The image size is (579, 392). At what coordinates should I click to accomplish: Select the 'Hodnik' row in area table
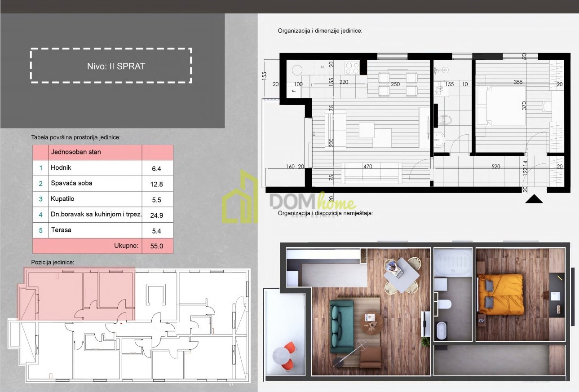103,168
